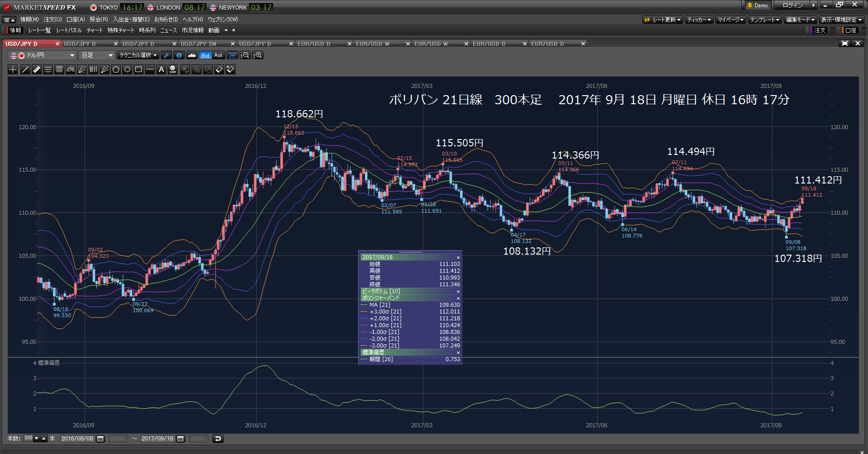This screenshot has height=454, width=868.
Task: Click the ニュース toolbar button
Action: 168,30
